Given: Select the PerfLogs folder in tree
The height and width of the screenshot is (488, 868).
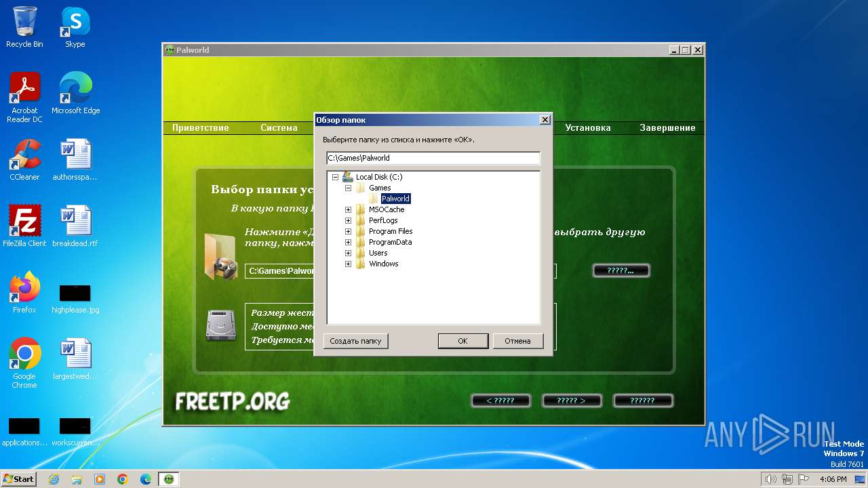Looking at the screenshot, I should coord(383,220).
